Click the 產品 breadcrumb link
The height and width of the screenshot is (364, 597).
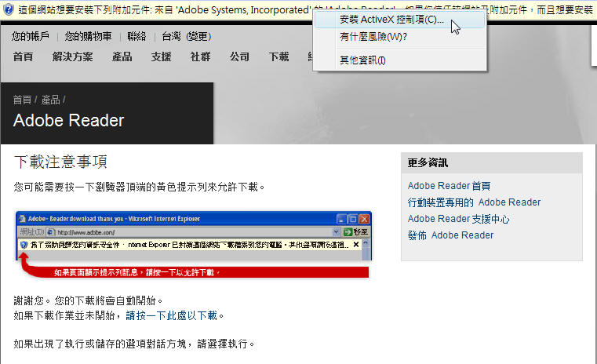(51, 100)
